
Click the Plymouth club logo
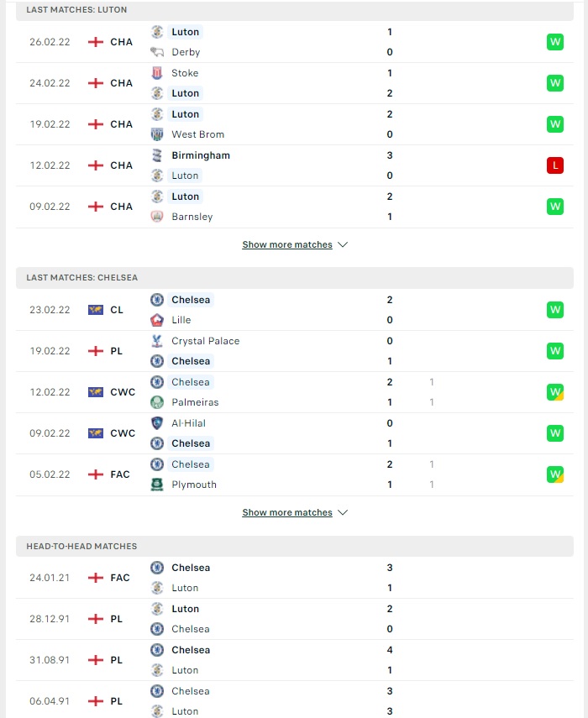click(x=157, y=485)
